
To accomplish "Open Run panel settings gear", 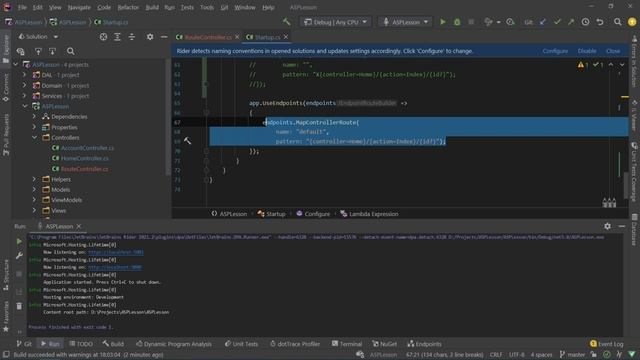I will (x=607, y=226).
